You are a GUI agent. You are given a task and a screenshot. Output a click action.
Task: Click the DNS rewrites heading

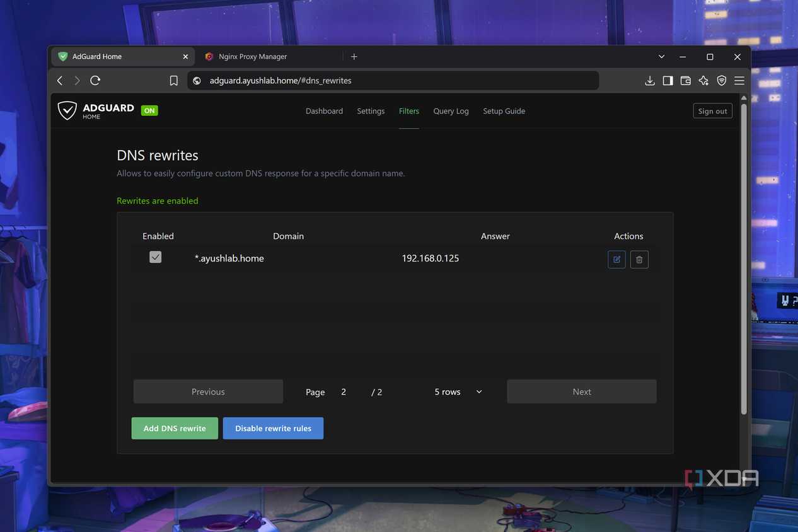pyautogui.click(x=158, y=156)
